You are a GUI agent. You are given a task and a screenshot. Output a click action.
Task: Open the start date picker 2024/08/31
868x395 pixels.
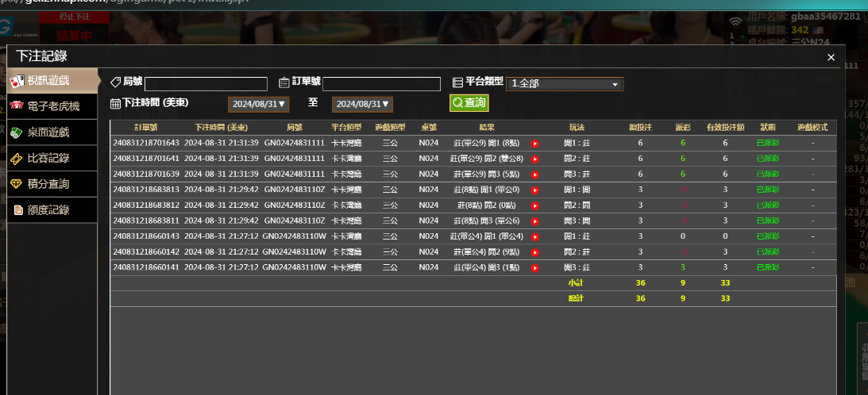pyautogui.click(x=258, y=104)
